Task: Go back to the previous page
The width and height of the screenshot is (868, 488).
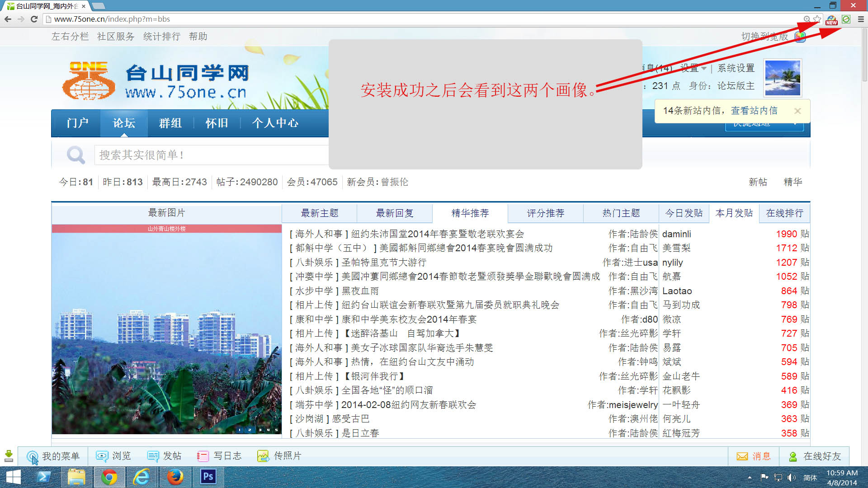Action: click(8, 19)
